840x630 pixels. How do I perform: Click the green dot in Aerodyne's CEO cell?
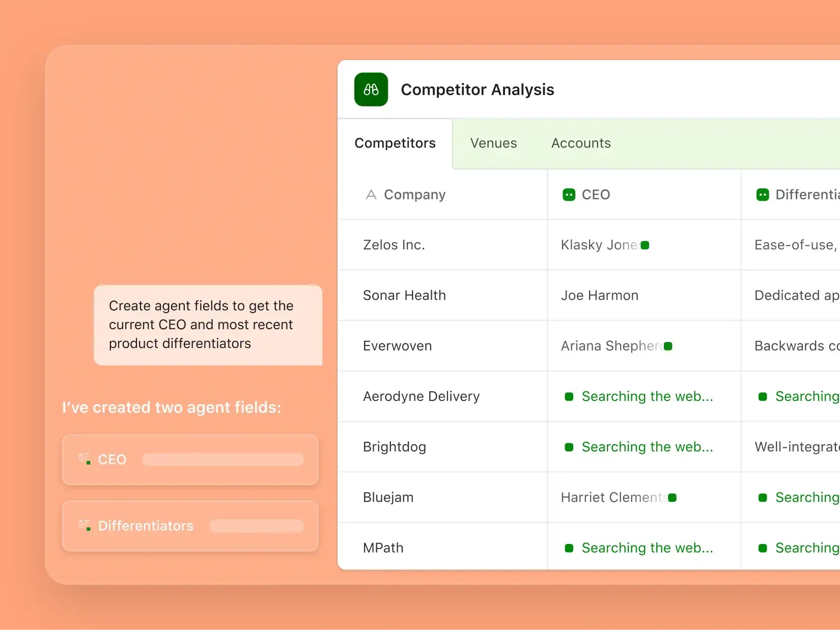(x=569, y=396)
